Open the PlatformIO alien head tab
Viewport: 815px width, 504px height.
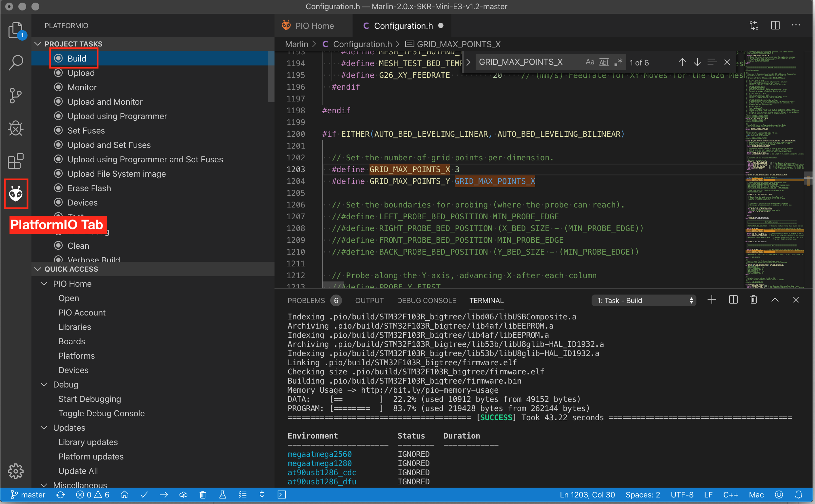[x=16, y=194]
